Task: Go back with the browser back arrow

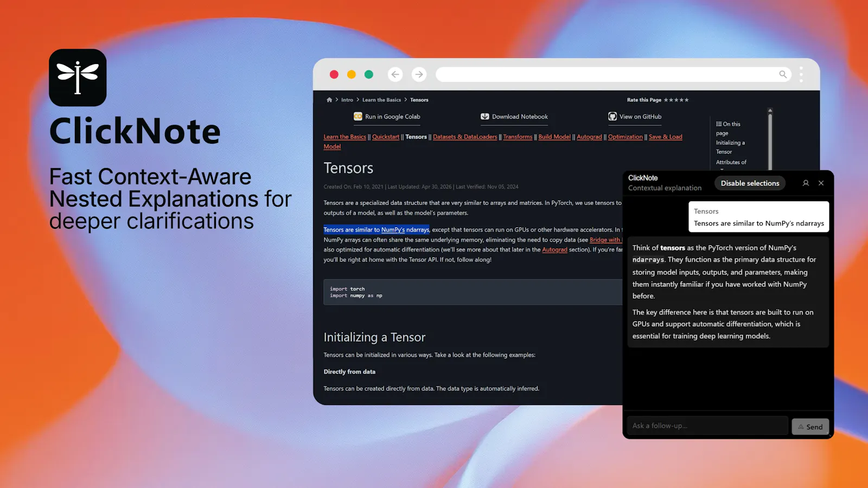Action: [395, 74]
